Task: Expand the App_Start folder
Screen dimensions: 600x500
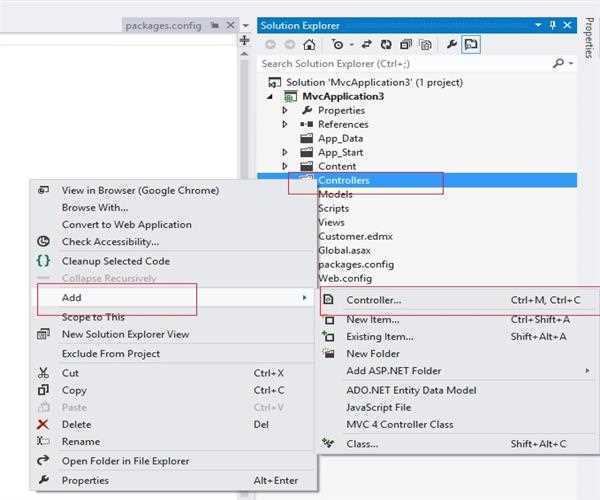Action: pos(285,152)
